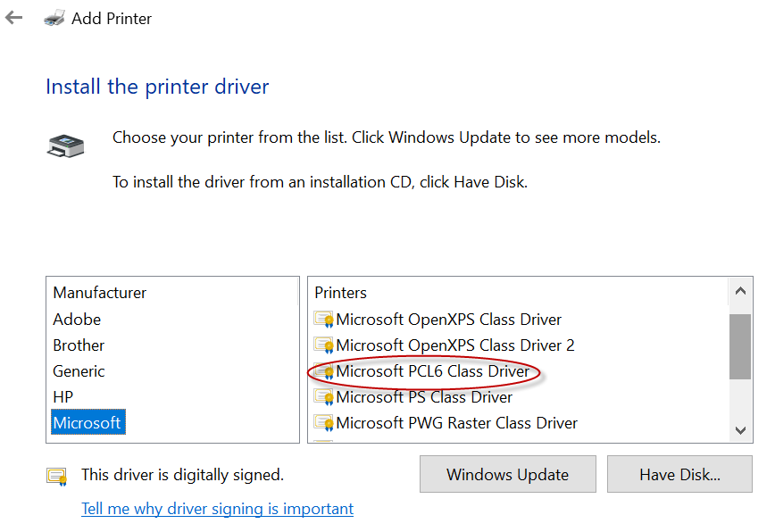Select Microsoft OpenXPS Class Driver
The height and width of the screenshot is (532, 775).
pos(449,320)
